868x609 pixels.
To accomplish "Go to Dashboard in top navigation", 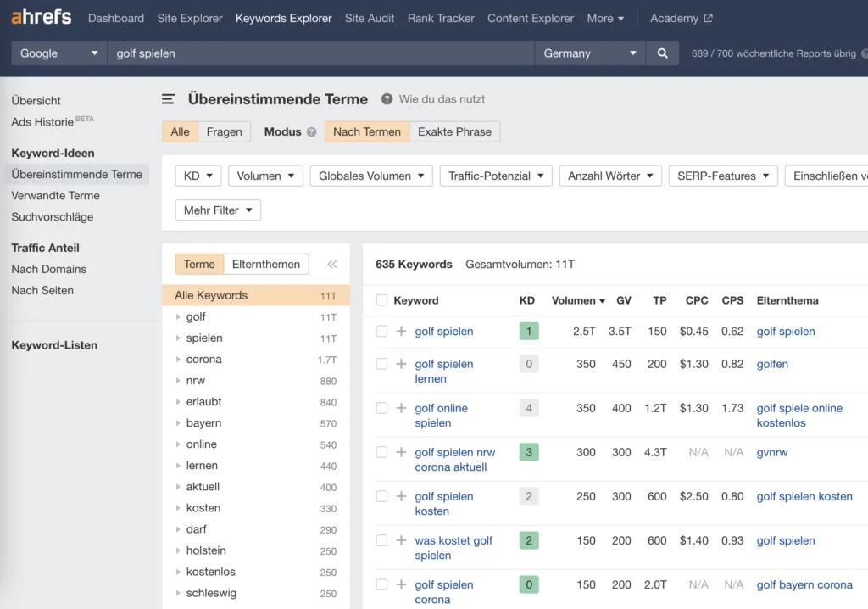I will coord(115,19).
